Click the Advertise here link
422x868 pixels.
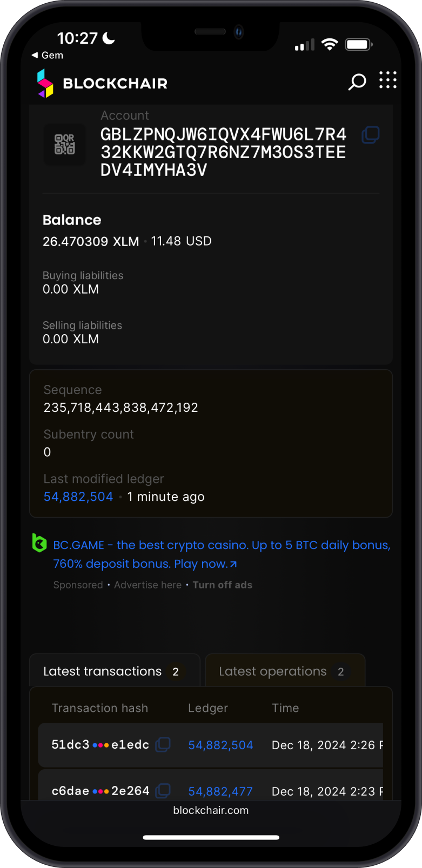click(148, 585)
